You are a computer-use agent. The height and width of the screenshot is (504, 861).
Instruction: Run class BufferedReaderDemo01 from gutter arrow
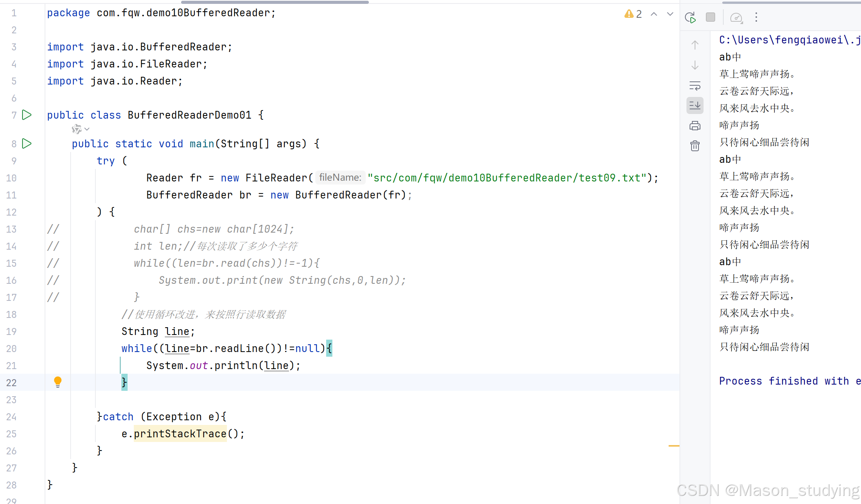click(27, 115)
